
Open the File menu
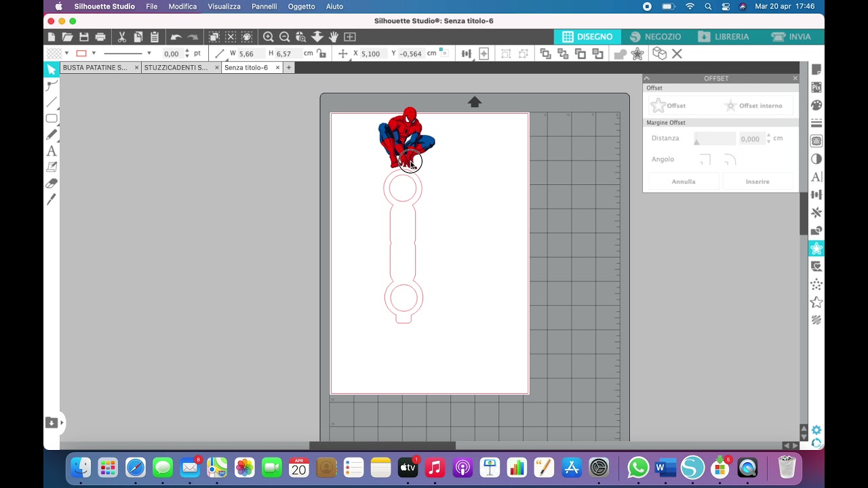coord(152,6)
